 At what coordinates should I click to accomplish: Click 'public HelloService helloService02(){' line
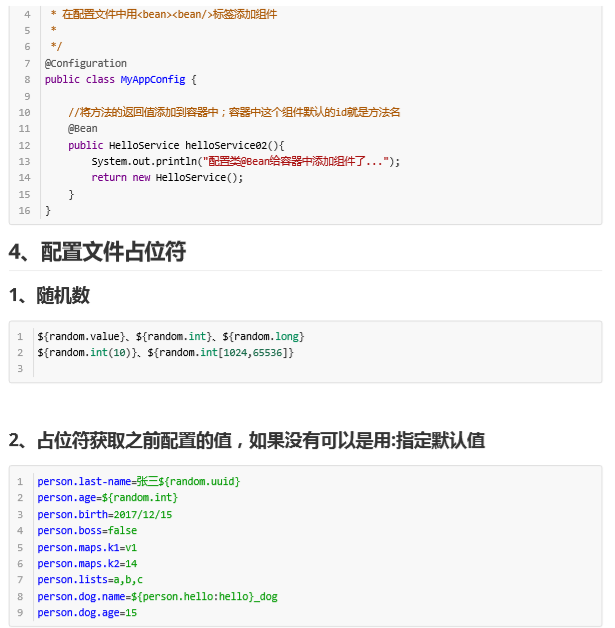[x=176, y=145]
